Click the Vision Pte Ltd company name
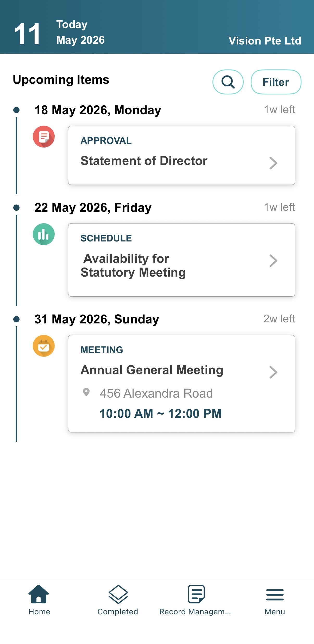This screenshot has width=314, height=644. (x=265, y=41)
